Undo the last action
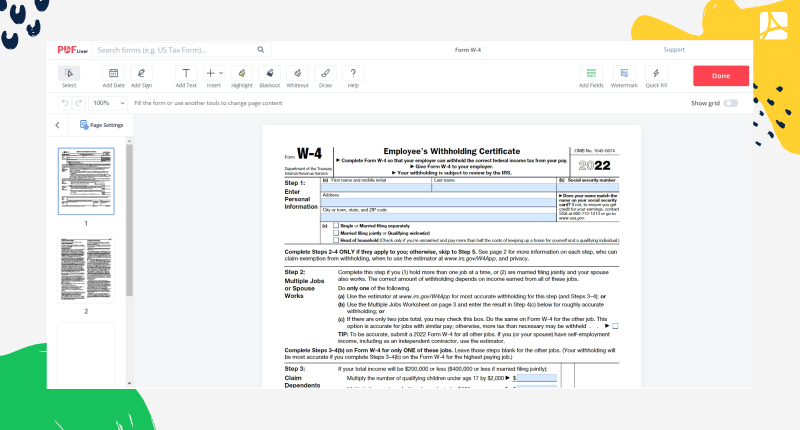 click(x=65, y=103)
